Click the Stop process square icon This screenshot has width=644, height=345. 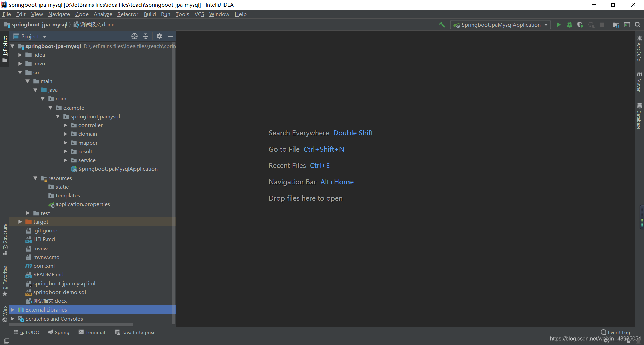[x=602, y=25]
